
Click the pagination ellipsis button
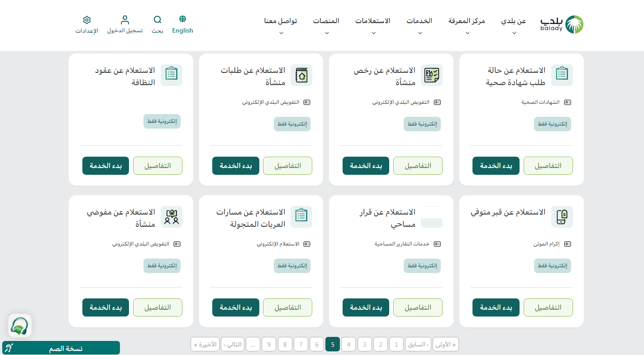[253, 345]
